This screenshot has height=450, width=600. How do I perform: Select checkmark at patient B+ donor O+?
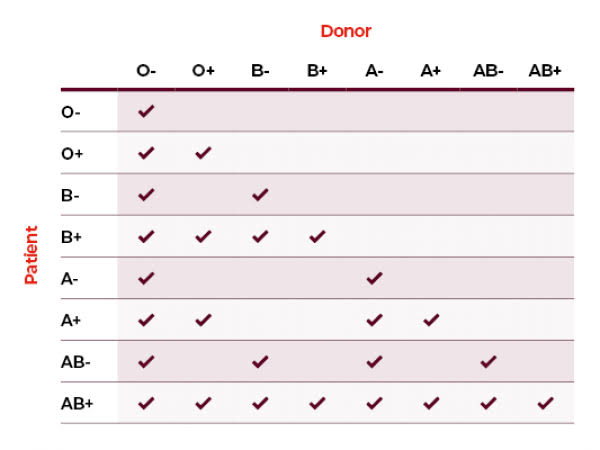tap(203, 236)
